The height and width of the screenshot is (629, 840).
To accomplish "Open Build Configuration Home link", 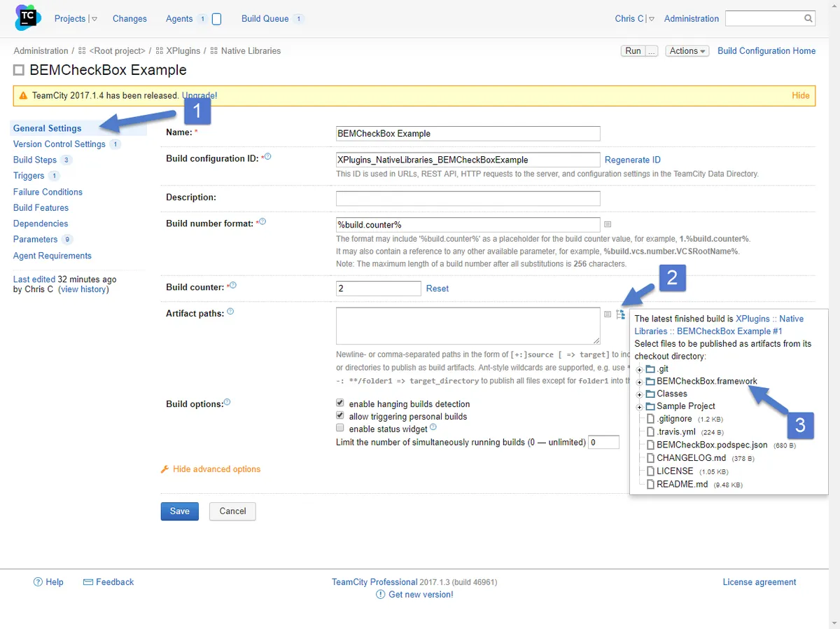I will coord(766,51).
